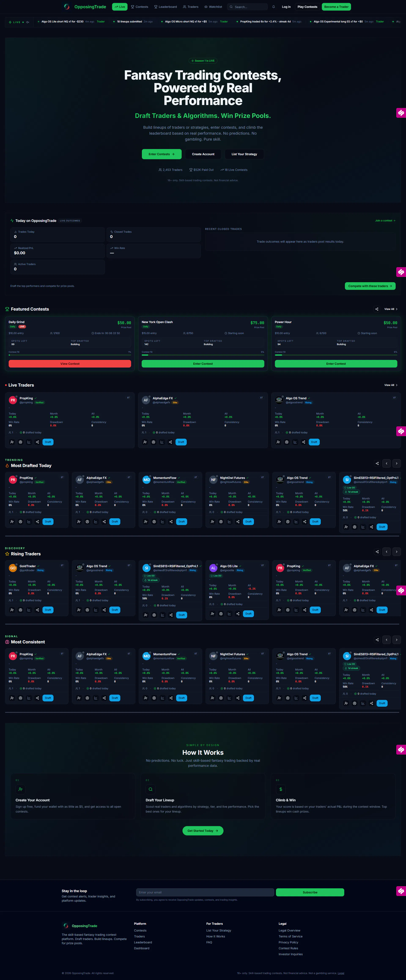Open Terms of Service in the footer

(290, 937)
